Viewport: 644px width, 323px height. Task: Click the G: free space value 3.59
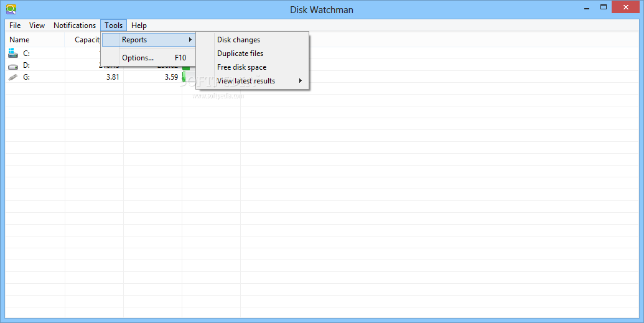click(171, 77)
